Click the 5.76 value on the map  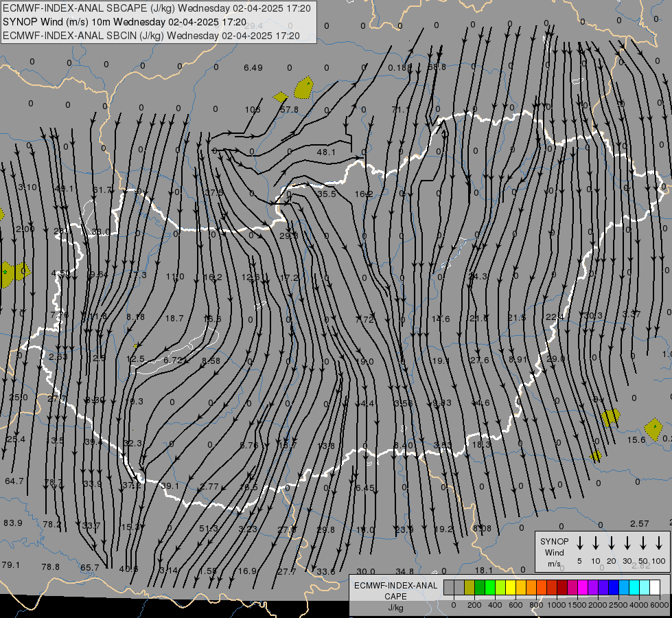(249, 445)
